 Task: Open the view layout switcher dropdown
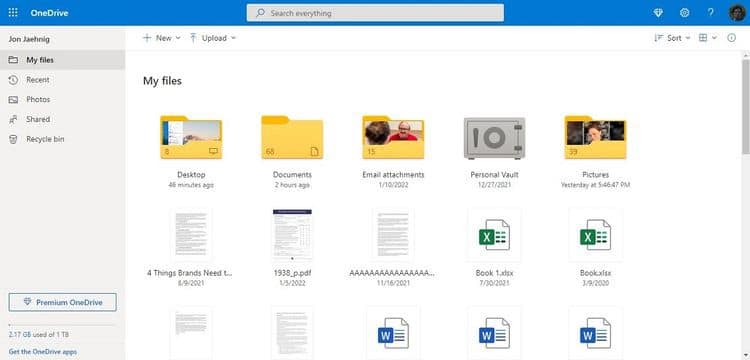point(708,38)
